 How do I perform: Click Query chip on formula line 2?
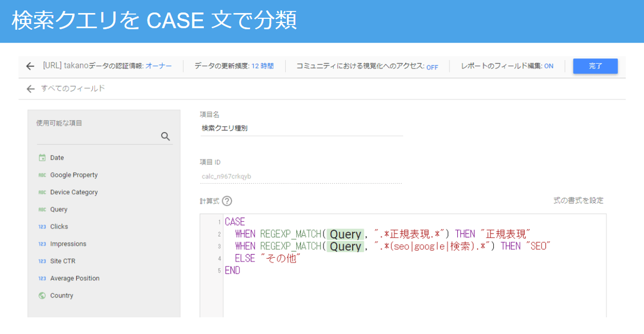point(345,234)
